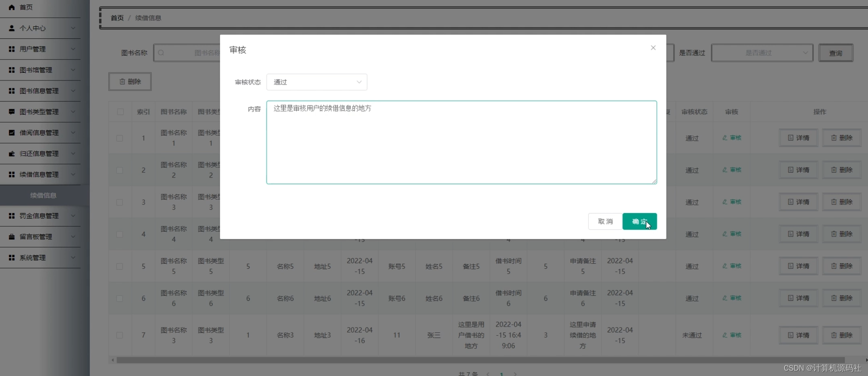This screenshot has height=376, width=868.
Task: Click the next page arrow
Action: pyautogui.click(x=515, y=374)
